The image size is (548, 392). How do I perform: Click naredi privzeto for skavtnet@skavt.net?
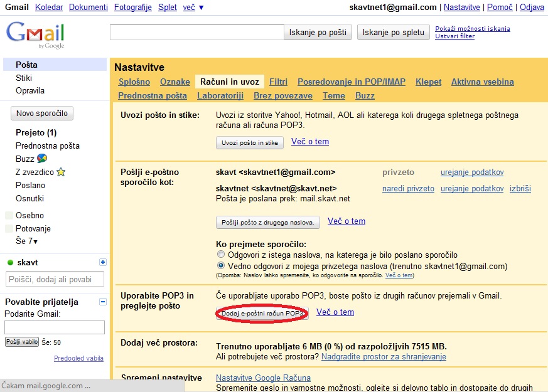tap(408, 189)
